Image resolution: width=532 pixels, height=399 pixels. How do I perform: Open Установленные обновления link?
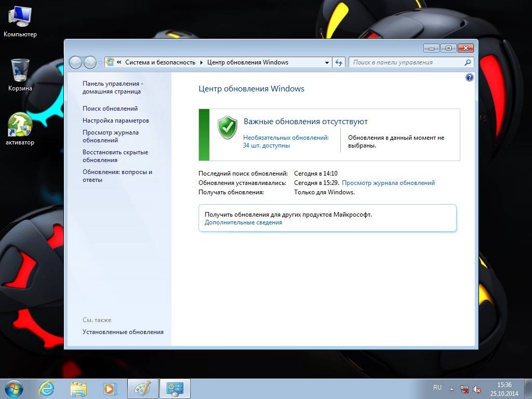(x=123, y=332)
